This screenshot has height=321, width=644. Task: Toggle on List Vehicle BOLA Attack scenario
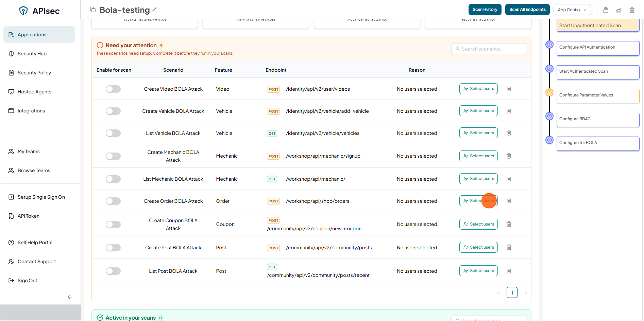[113, 133]
